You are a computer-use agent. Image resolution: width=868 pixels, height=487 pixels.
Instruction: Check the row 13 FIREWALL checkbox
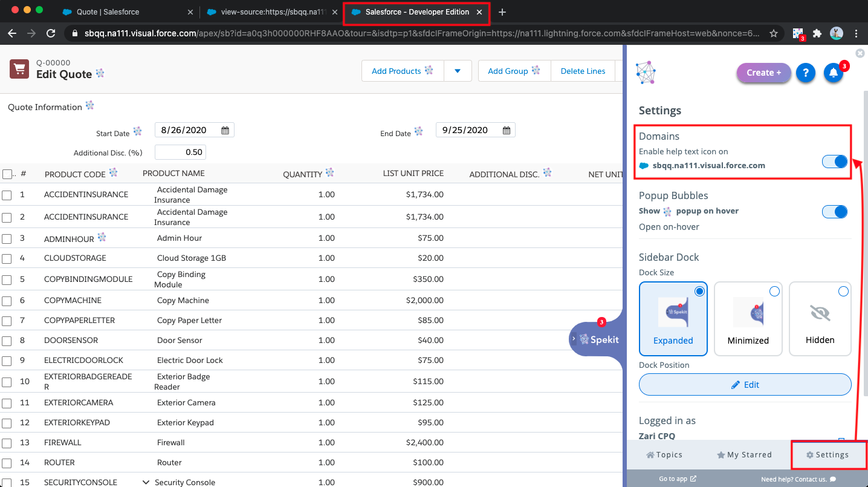tap(7, 443)
